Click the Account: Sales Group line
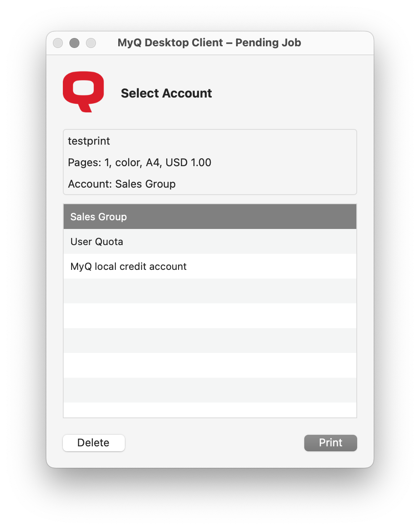 (x=122, y=184)
